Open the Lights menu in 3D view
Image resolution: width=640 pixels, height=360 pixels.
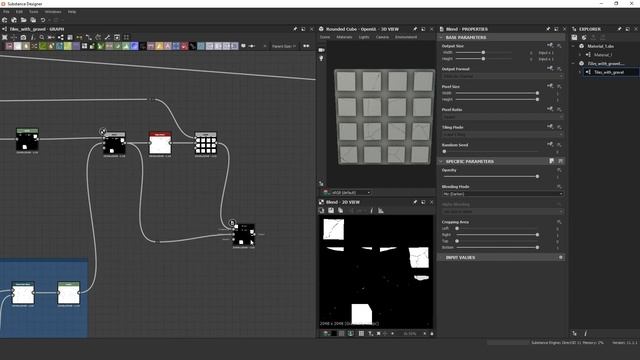(x=364, y=37)
